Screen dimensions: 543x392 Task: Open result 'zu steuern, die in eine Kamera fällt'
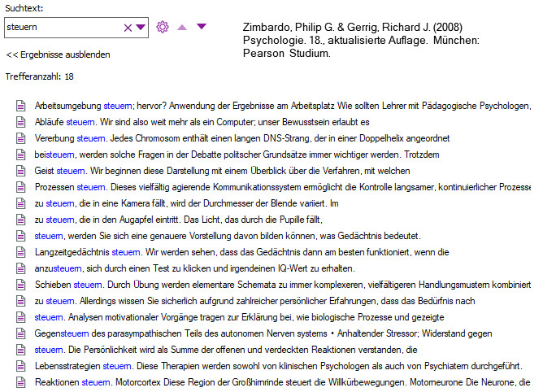tap(186, 203)
